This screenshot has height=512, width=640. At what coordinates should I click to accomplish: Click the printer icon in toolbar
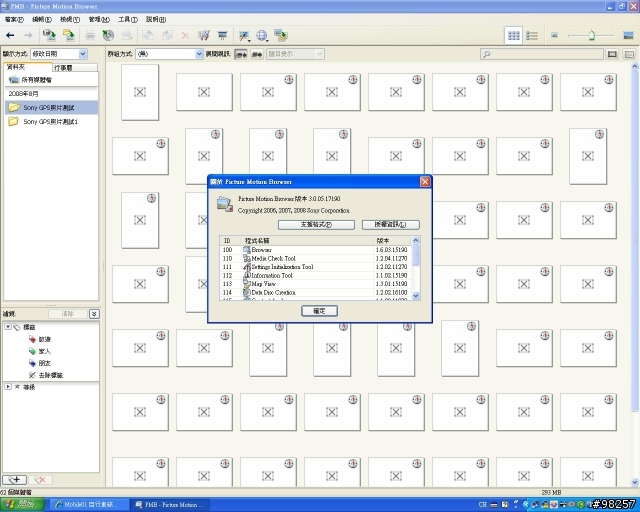[90, 36]
